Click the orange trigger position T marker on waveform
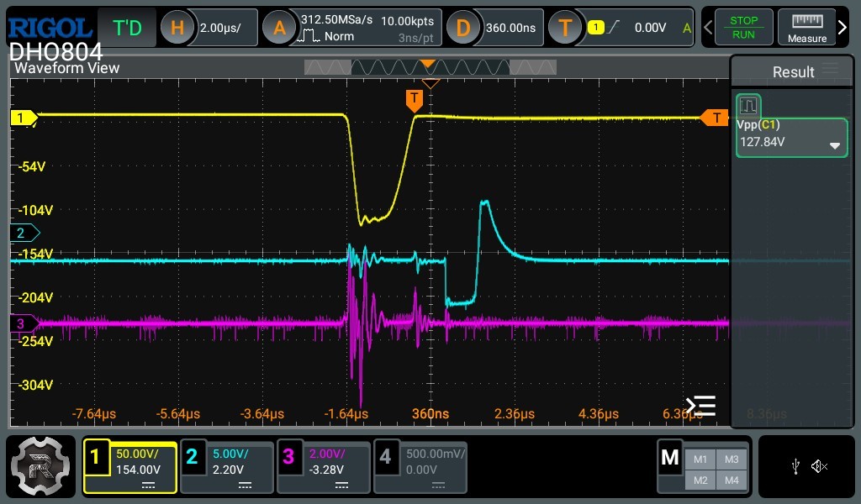Viewport: 861px width, 504px height. [x=414, y=101]
